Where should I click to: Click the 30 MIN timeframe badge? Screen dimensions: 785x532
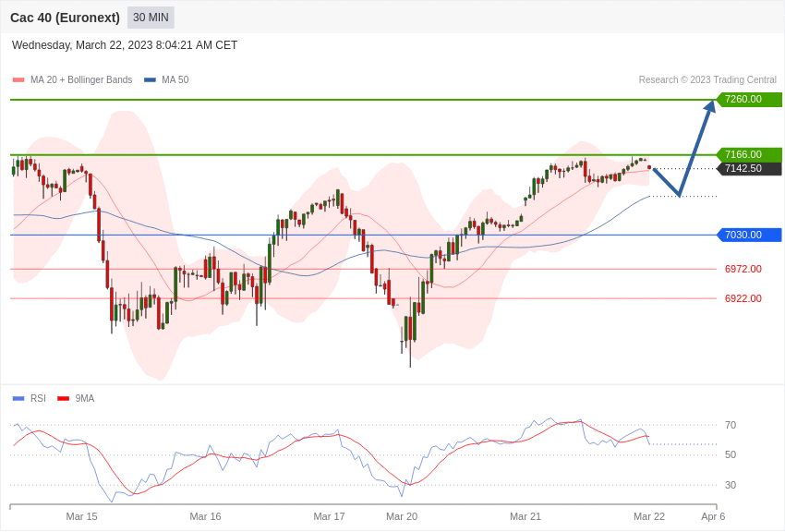(151, 18)
